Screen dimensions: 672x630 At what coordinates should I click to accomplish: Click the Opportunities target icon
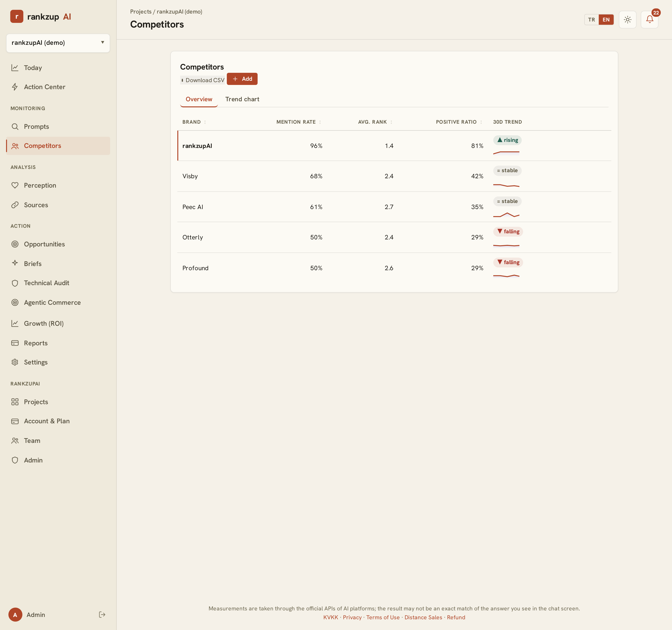(15, 244)
